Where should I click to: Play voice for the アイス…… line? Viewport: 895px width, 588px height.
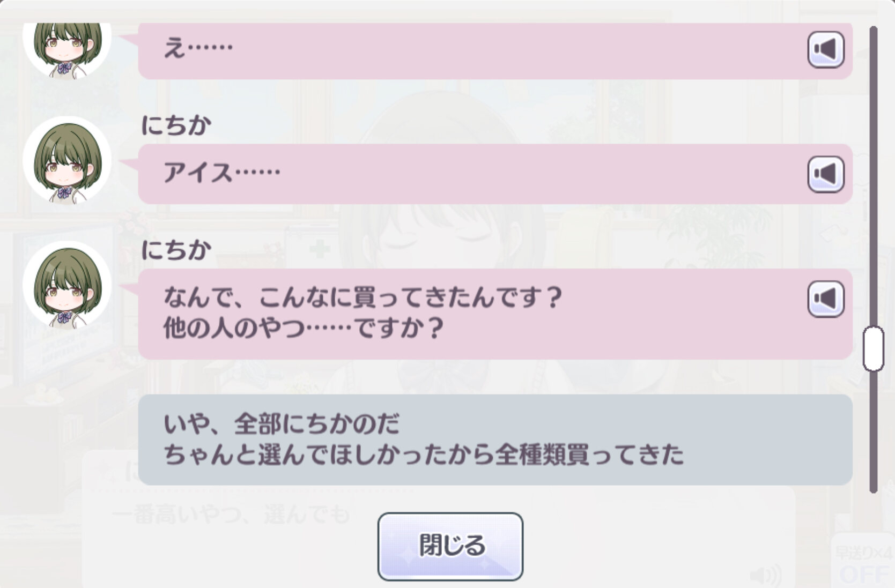[x=826, y=174]
